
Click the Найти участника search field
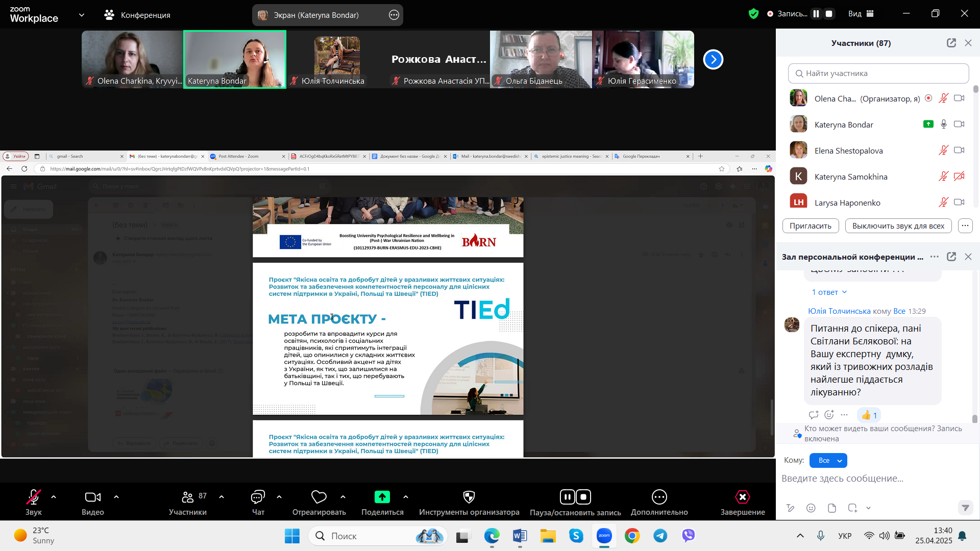(x=878, y=73)
